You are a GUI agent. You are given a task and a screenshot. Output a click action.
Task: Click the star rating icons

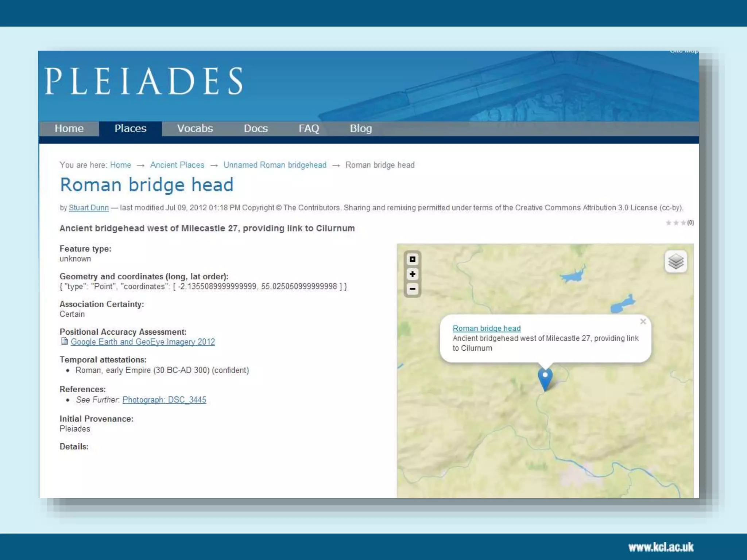(x=676, y=223)
